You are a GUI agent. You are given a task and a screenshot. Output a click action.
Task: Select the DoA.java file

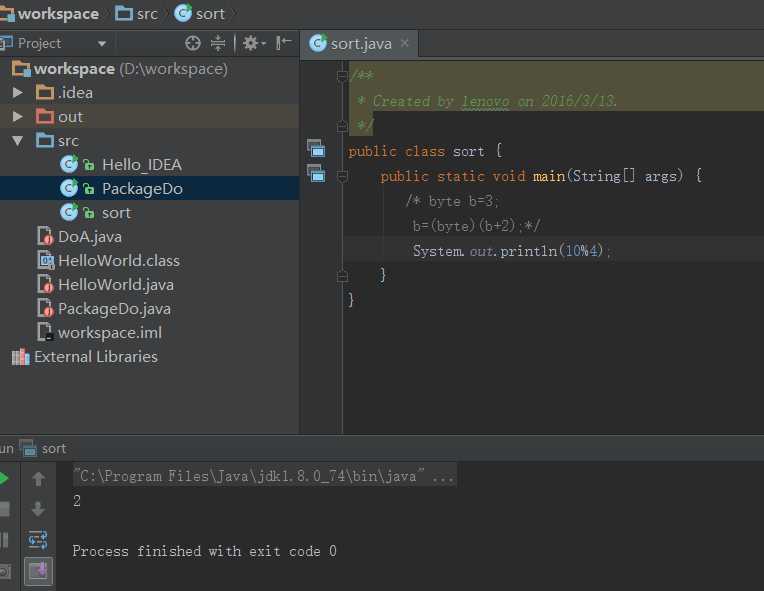[x=90, y=237]
